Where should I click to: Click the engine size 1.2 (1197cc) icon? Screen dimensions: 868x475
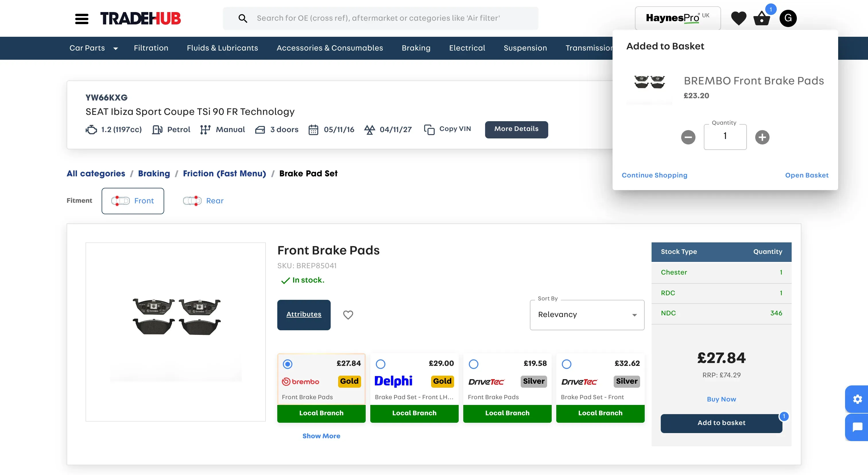pos(91,130)
